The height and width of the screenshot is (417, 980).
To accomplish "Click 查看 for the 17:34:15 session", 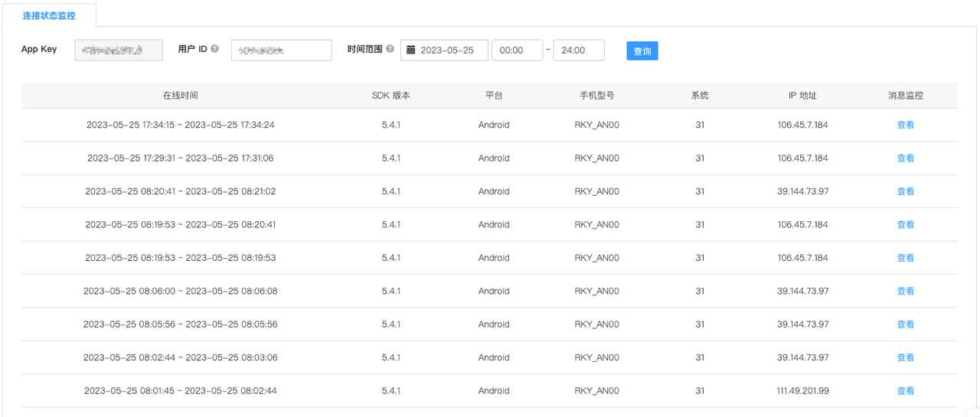I will (906, 125).
